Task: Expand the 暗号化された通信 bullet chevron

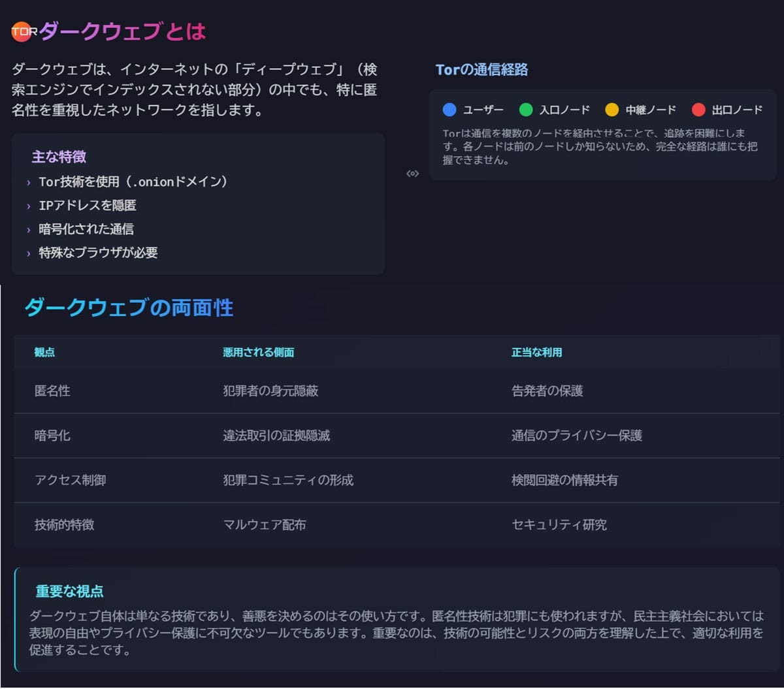Action: coord(29,230)
